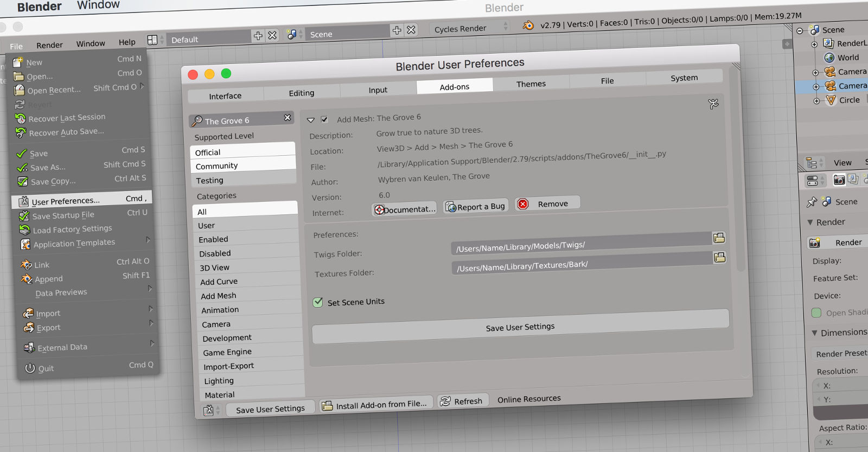868x452 pixels.
Task: Click Install Add-on from File button
Action: (x=376, y=404)
